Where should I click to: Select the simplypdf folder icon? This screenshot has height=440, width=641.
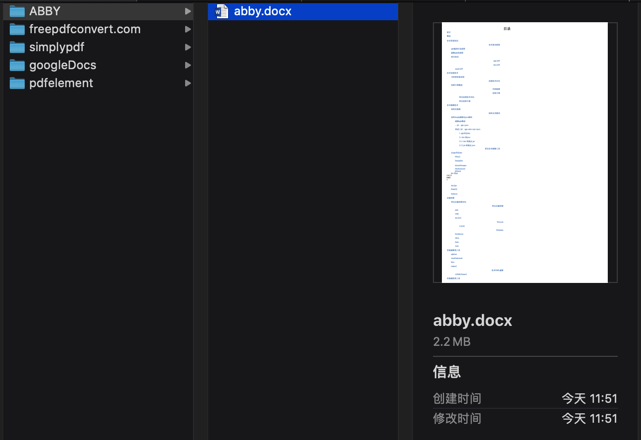coord(17,47)
